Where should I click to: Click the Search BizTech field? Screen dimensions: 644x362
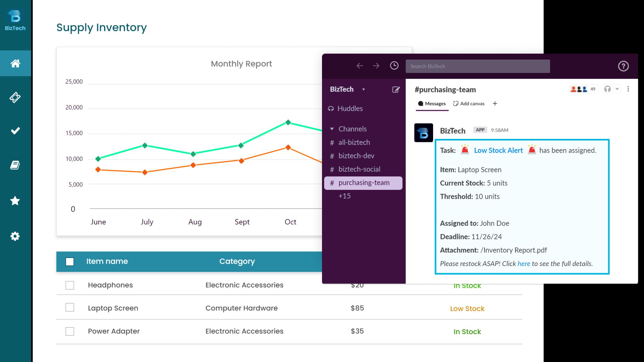(x=478, y=66)
